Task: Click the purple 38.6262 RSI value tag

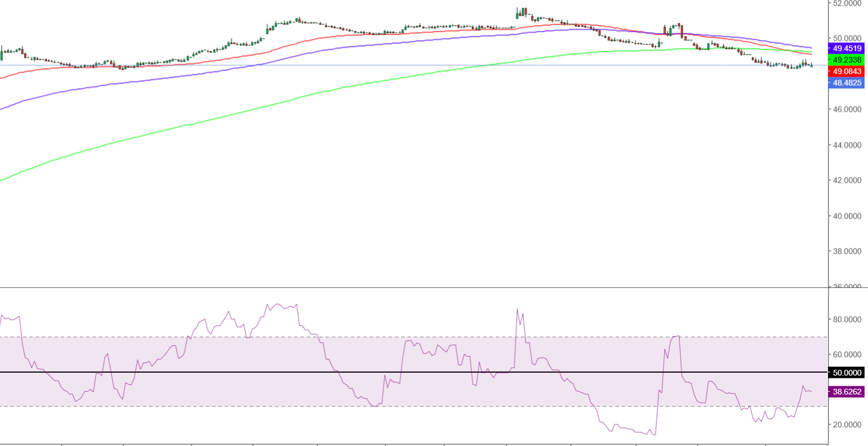Action: pos(847,392)
